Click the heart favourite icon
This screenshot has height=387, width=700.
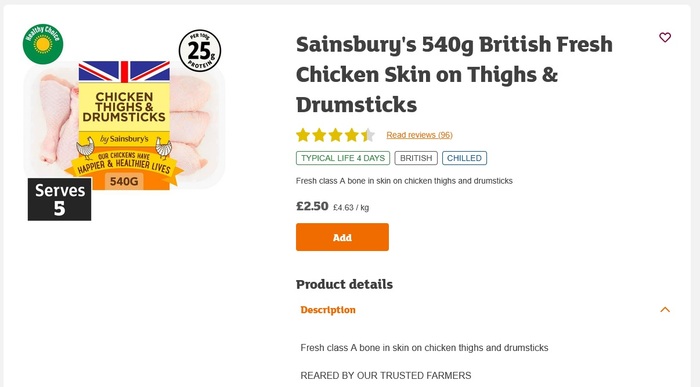coord(665,37)
